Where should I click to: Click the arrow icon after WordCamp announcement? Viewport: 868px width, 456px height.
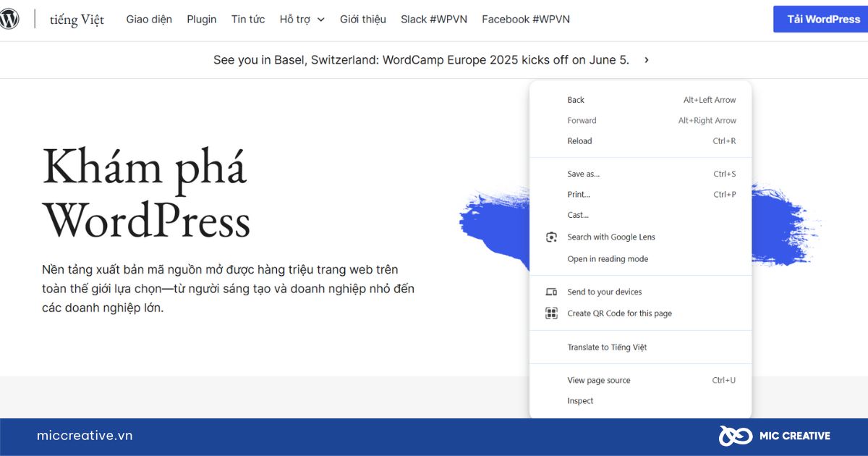click(x=647, y=60)
